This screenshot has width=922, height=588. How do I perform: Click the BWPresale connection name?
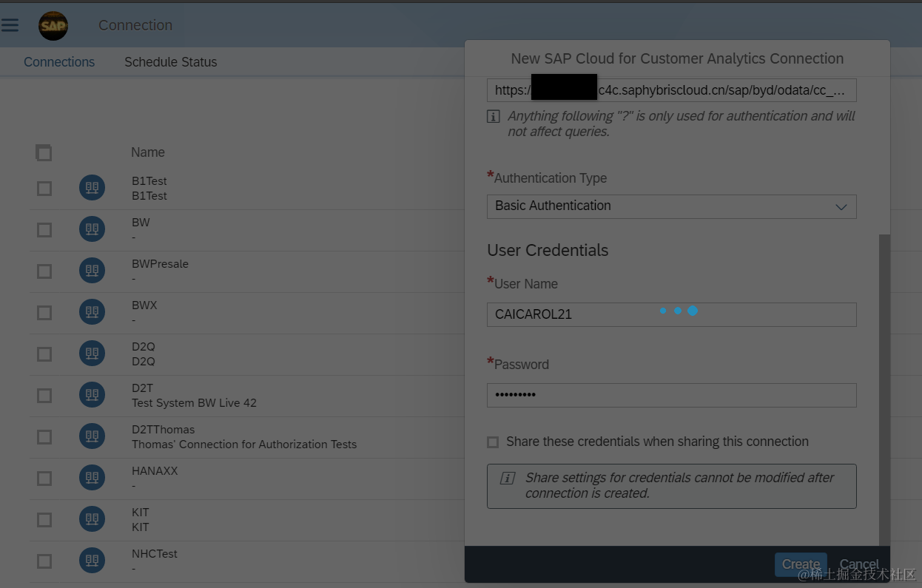click(160, 264)
